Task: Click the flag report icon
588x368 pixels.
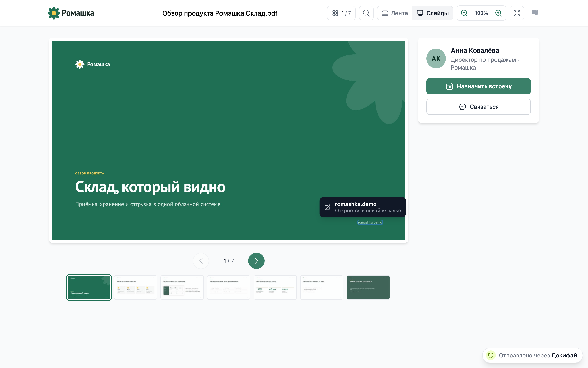Action: click(535, 13)
